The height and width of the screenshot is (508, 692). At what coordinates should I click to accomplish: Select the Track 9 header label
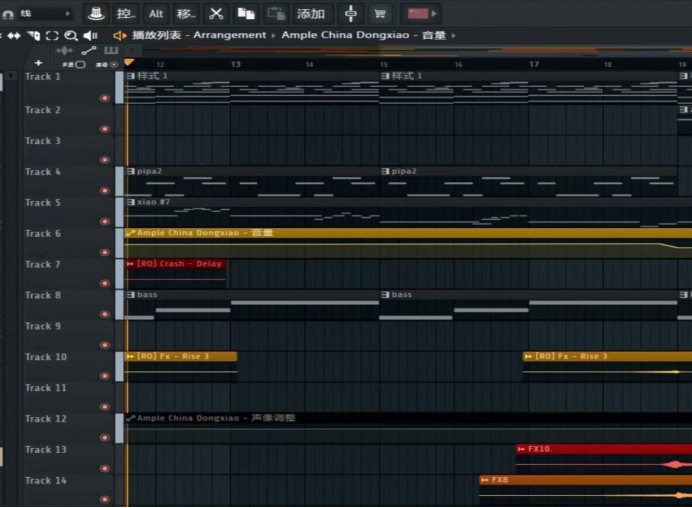tap(43, 327)
